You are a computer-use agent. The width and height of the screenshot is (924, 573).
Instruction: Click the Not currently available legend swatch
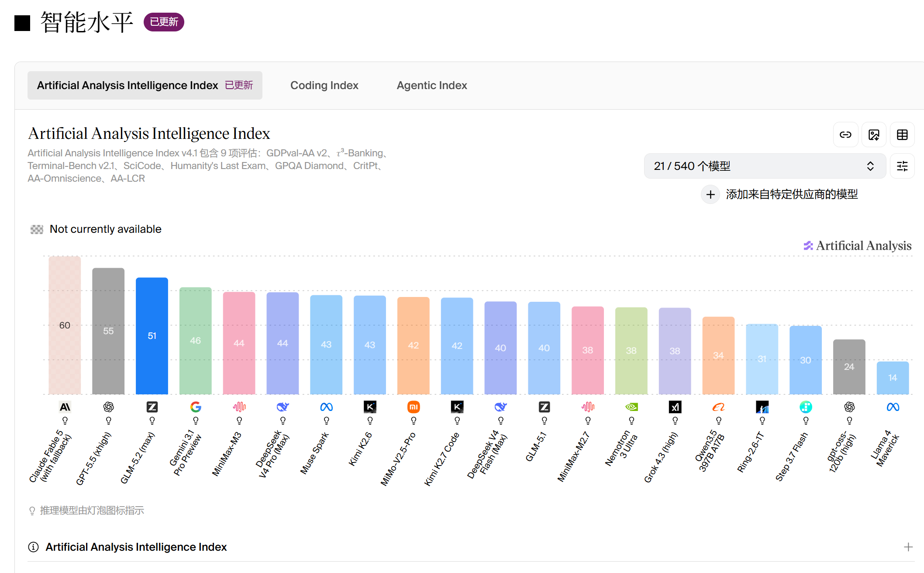coord(37,229)
